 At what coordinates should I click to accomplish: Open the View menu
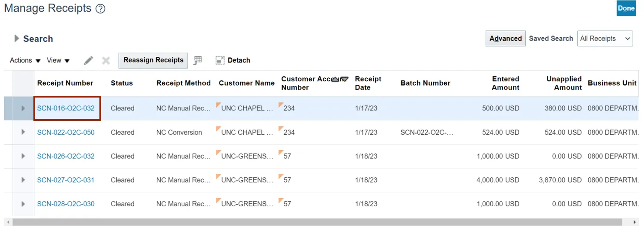[58, 60]
